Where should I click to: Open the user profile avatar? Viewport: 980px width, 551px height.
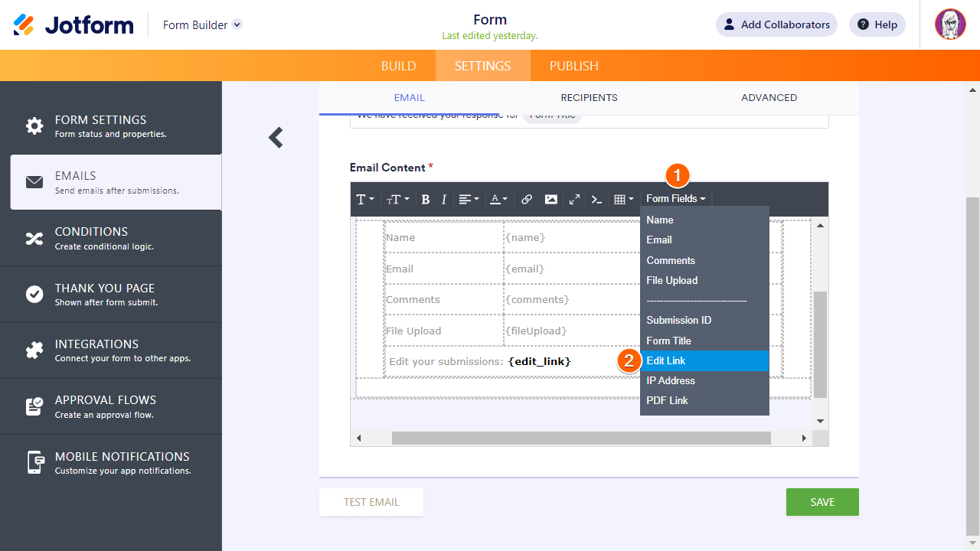point(950,24)
